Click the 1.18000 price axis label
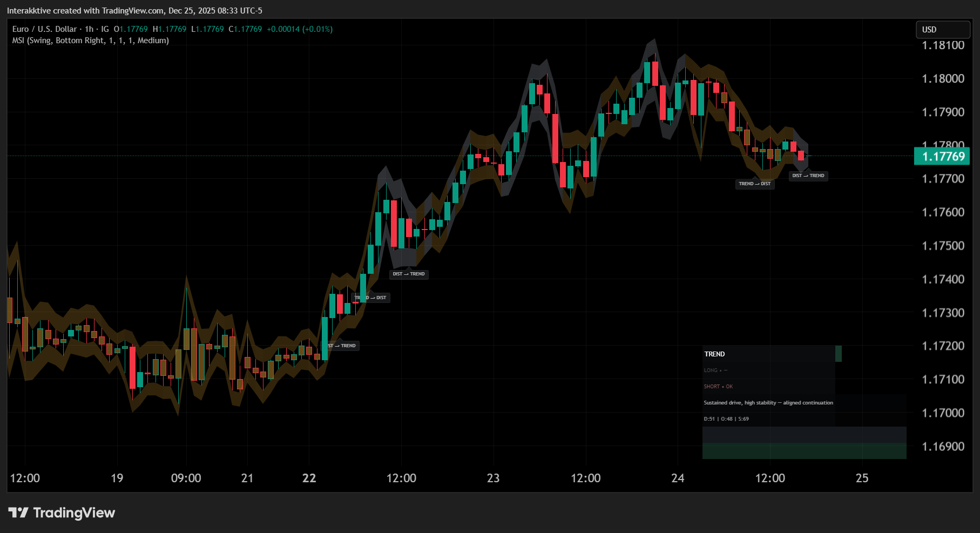This screenshot has height=533, width=980. pos(943,79)
